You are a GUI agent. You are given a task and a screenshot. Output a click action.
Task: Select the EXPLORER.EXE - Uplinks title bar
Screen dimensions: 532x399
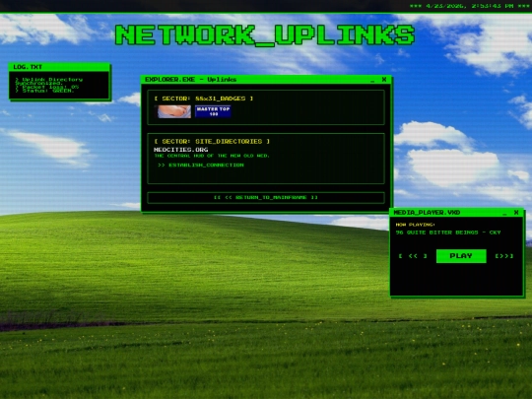(x=266, y=80)
